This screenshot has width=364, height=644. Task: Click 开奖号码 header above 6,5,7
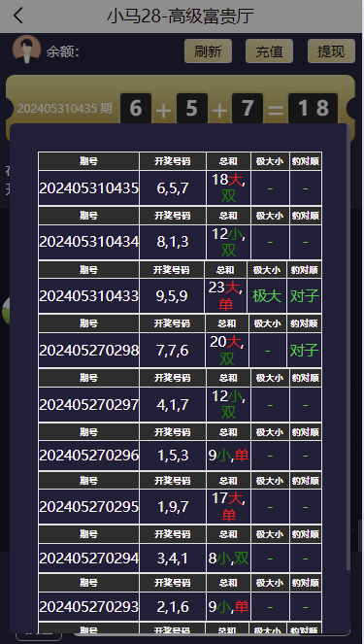[173, 161]
